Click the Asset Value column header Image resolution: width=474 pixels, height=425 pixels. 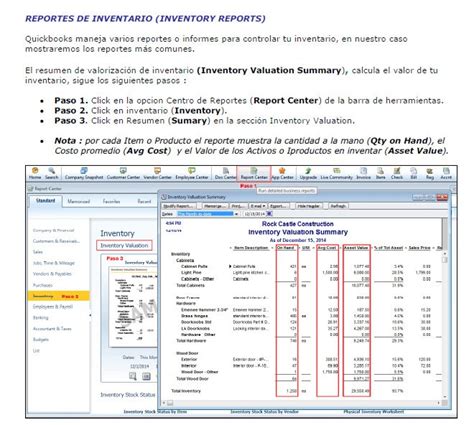point(356,248)
